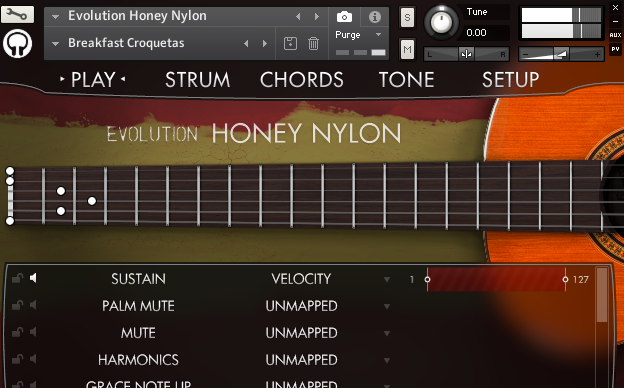Open HARMONICS mapping dropdown arrow
The height and width of the screenshot is (388, 624).
[x=386, y=361]
